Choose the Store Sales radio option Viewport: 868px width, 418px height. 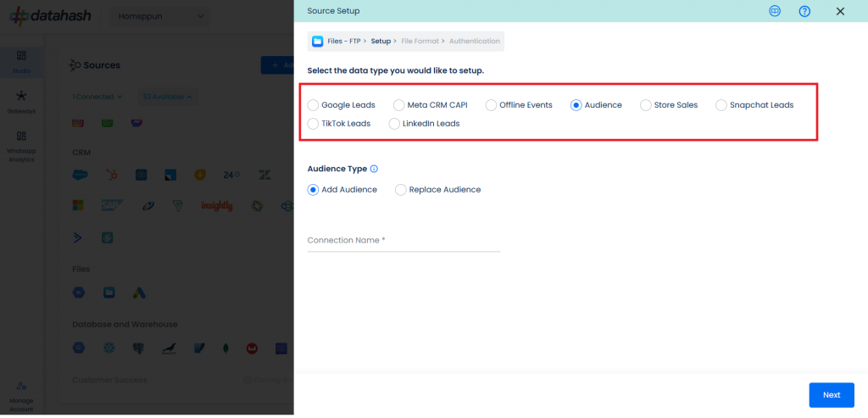point(645,105)
